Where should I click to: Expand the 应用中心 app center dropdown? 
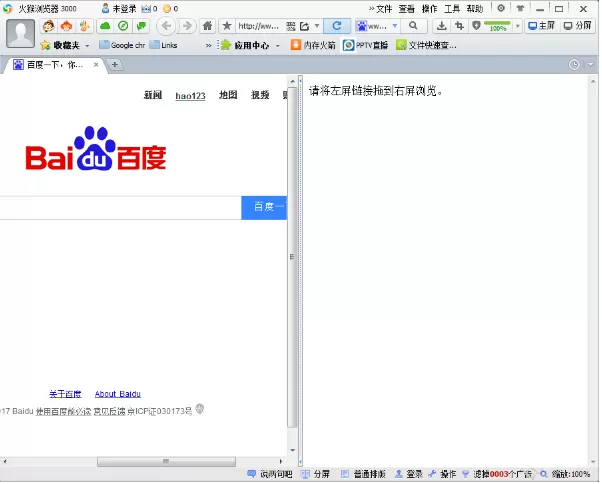pos(278,46)
